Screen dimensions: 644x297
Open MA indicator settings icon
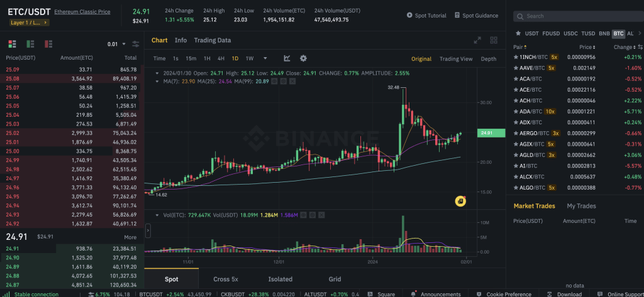pos(284,81)
